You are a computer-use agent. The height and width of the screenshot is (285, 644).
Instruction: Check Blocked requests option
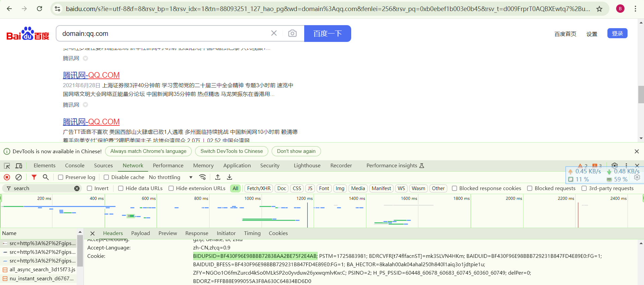point(530,188)
